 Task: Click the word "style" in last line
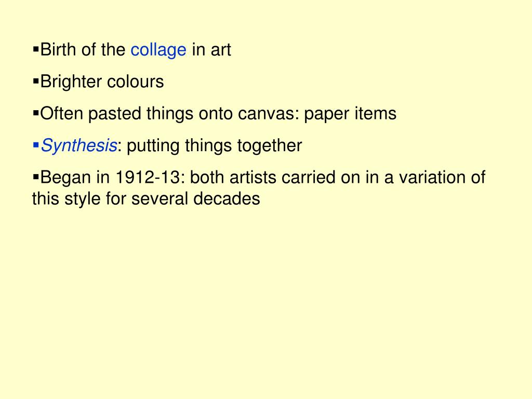coord(83,199)
